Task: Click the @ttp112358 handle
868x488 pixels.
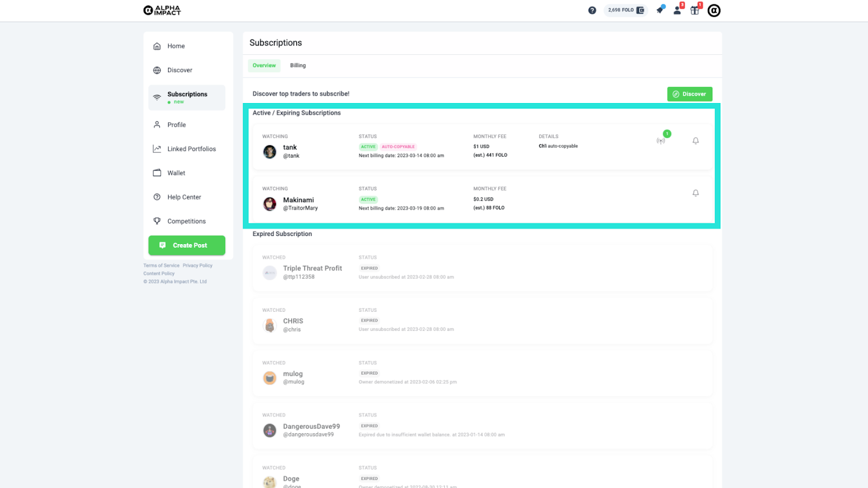Action: click(x=299, y=277)
